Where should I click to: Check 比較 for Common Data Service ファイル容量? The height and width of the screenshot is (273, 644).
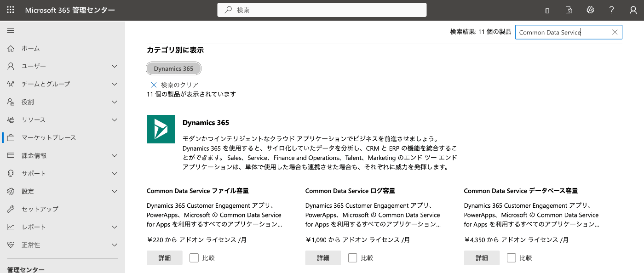click(x=194, y=258)
